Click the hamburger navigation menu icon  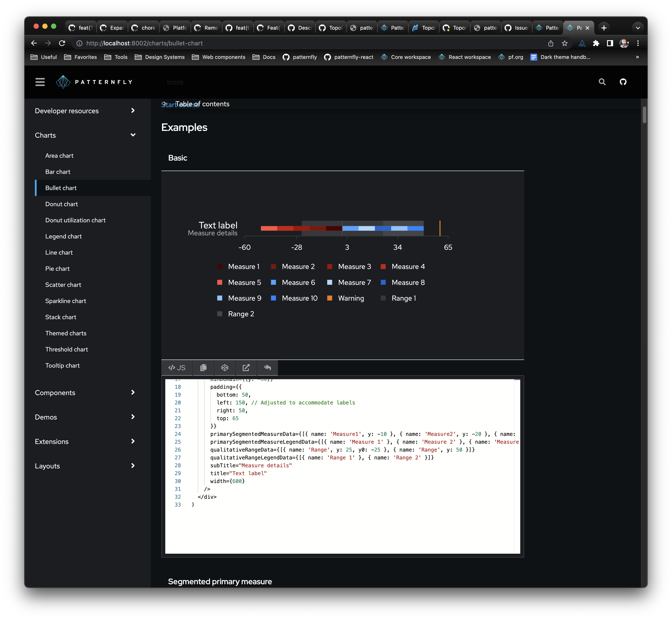40,82
